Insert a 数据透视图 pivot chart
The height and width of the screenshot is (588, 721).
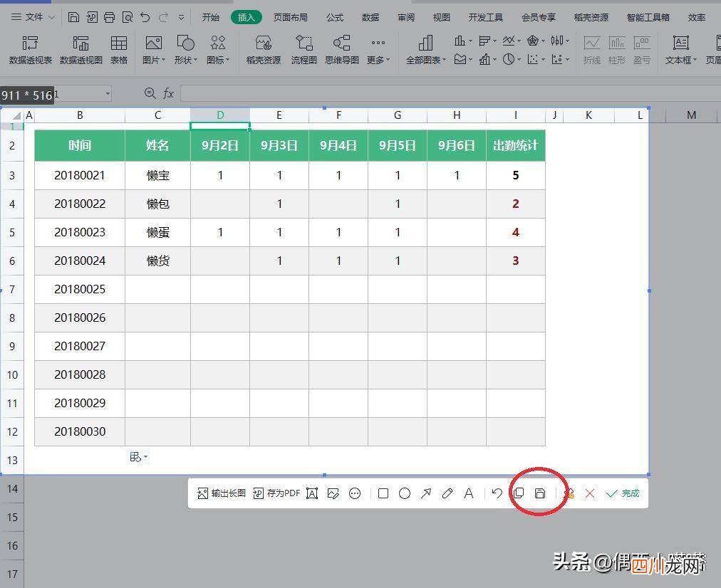[x=81, y=50]
